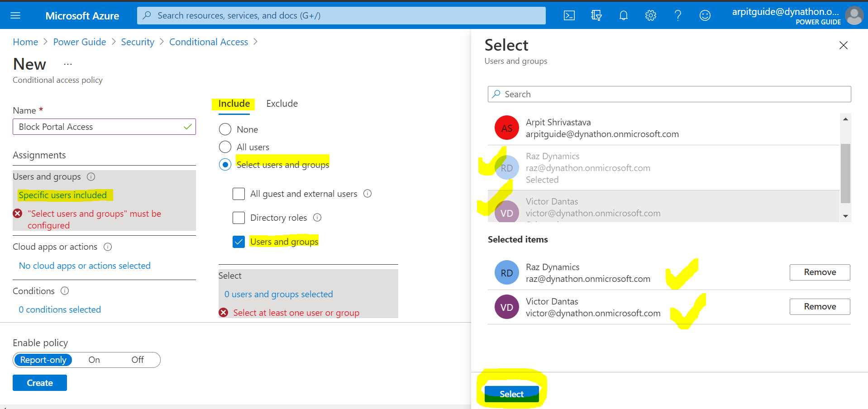Click the ellipsis beside New heading
This screenshot has height=409, width=868.
point(68,64)
